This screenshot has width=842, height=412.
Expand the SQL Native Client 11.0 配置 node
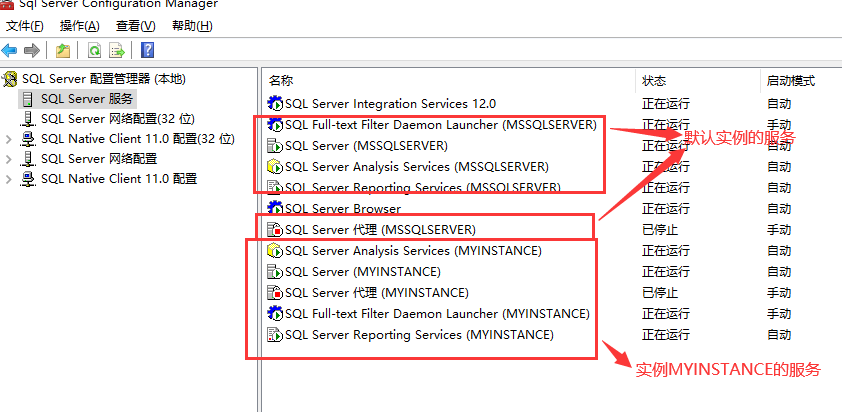tap(8, 179)
